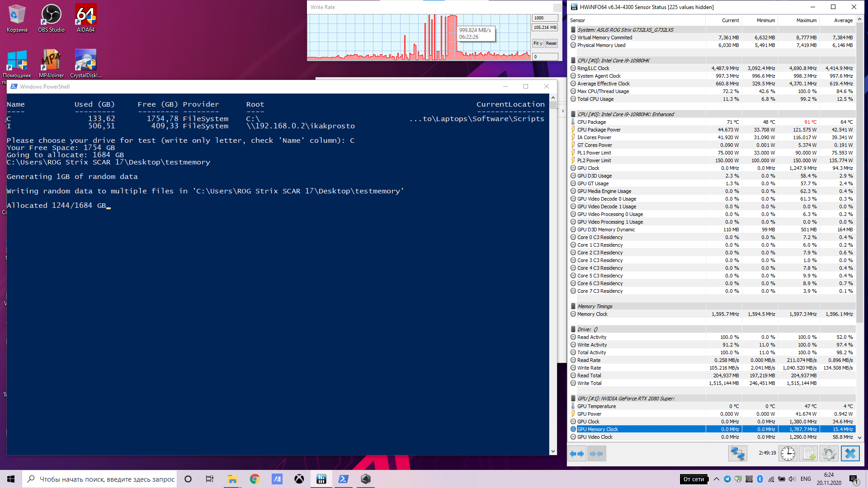This screenshot has height=488, width=868.
Task: Open the Xbox app on the taskbar
Action: point(299,479)
